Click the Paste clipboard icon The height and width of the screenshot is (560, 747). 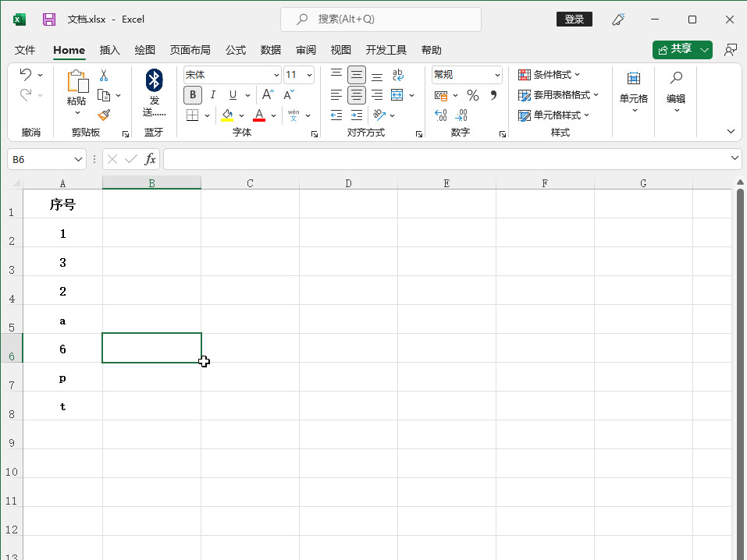[x=77, y=81]
